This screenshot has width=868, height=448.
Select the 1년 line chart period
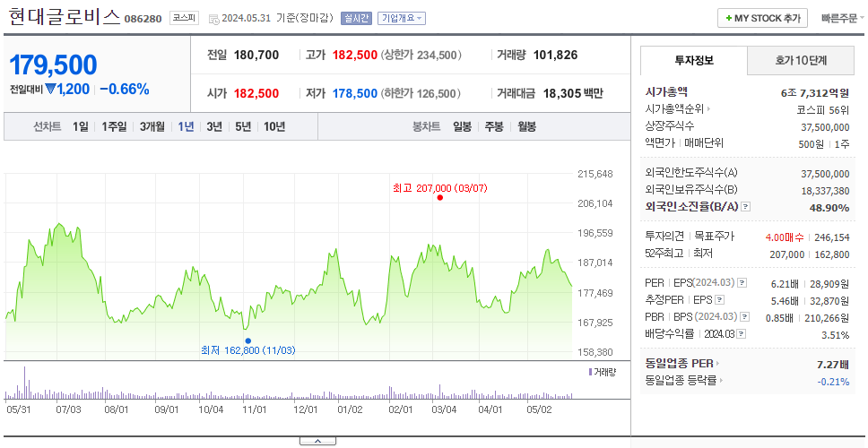point(186,126)
